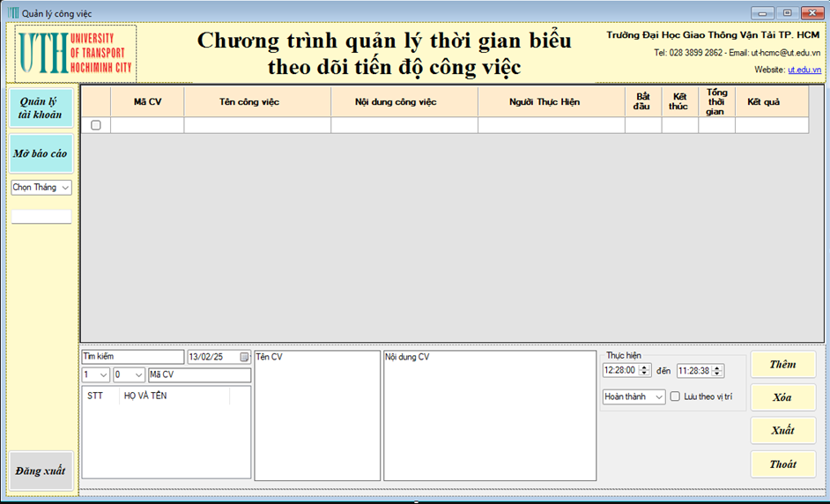Decrease the end time with down spinner

click(717, 374)
